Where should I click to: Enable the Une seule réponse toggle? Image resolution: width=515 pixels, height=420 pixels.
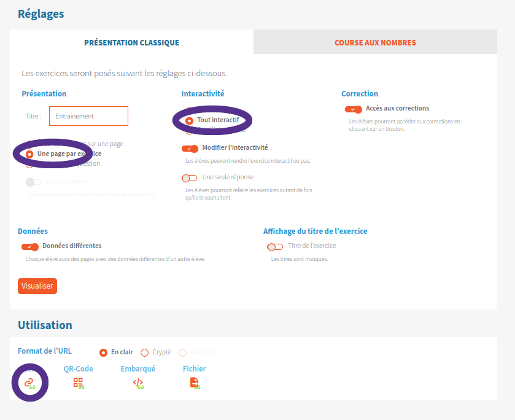click(x=190, y=178)
